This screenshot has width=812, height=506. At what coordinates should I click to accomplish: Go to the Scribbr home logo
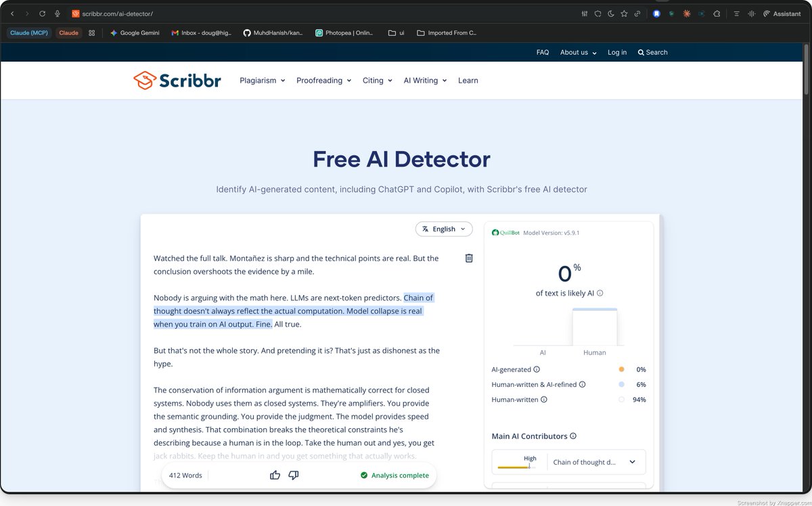pos(177,80)
